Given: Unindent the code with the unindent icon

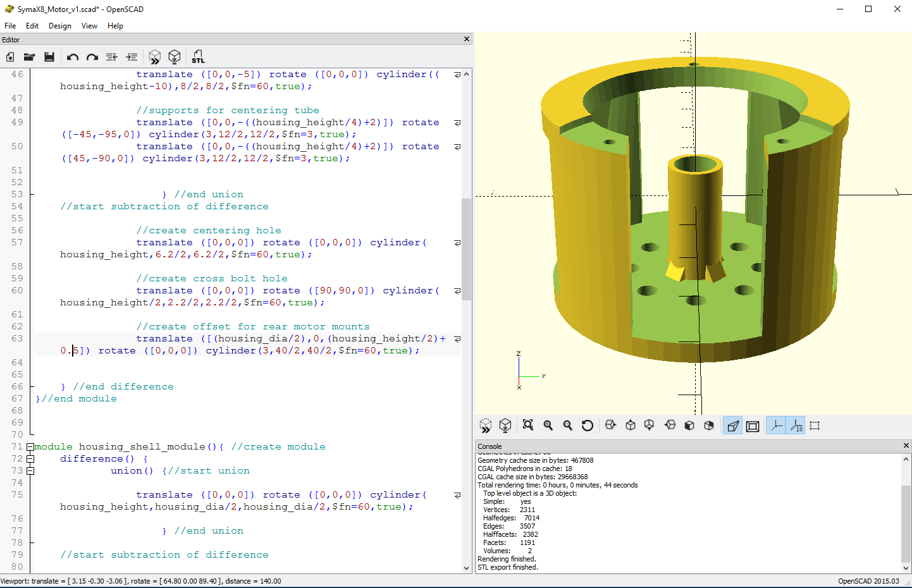Looking at the screenshot, I should click(x=112, y=57).
